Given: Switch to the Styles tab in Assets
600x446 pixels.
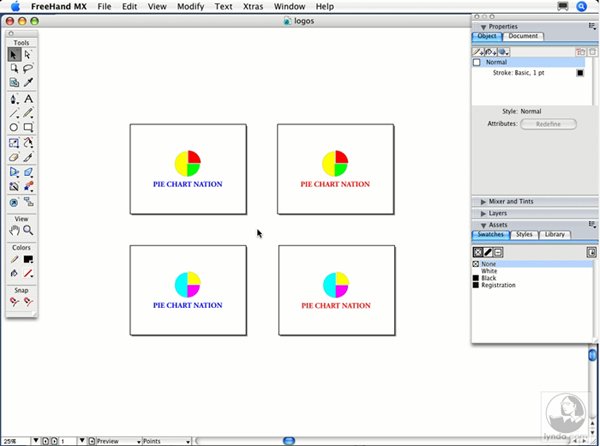Looking at the screenshot, I should (x=525, y=235).
